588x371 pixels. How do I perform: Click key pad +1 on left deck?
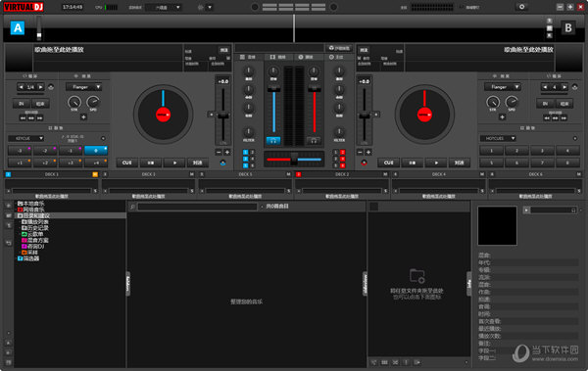click(20, 162)
